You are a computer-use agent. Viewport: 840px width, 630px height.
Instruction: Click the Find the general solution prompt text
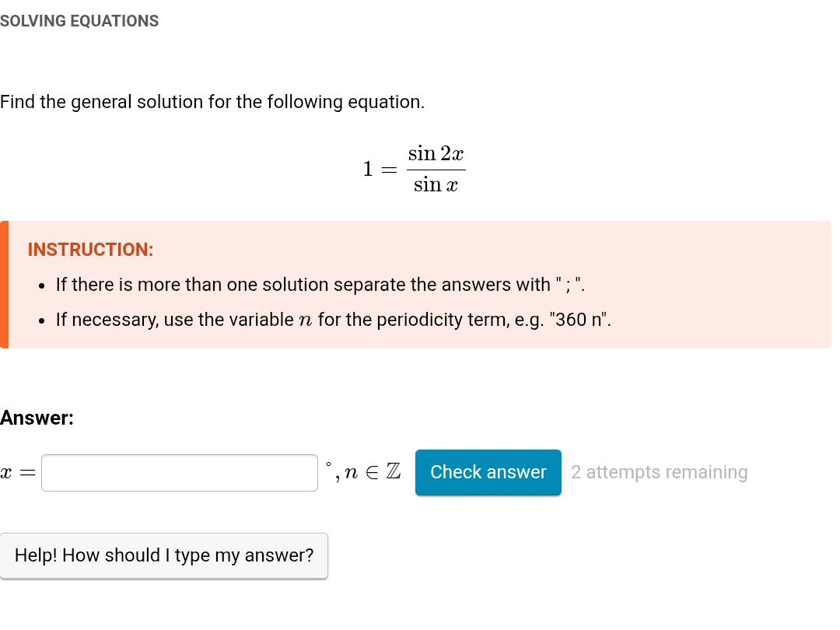[x=212, y=102]
